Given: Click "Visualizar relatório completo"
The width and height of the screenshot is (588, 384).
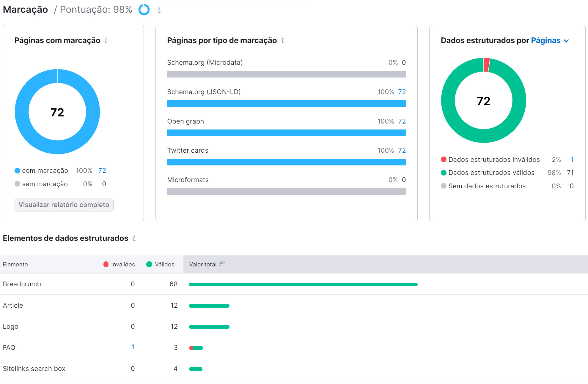Looking at the screenshot, I should 64,205.
